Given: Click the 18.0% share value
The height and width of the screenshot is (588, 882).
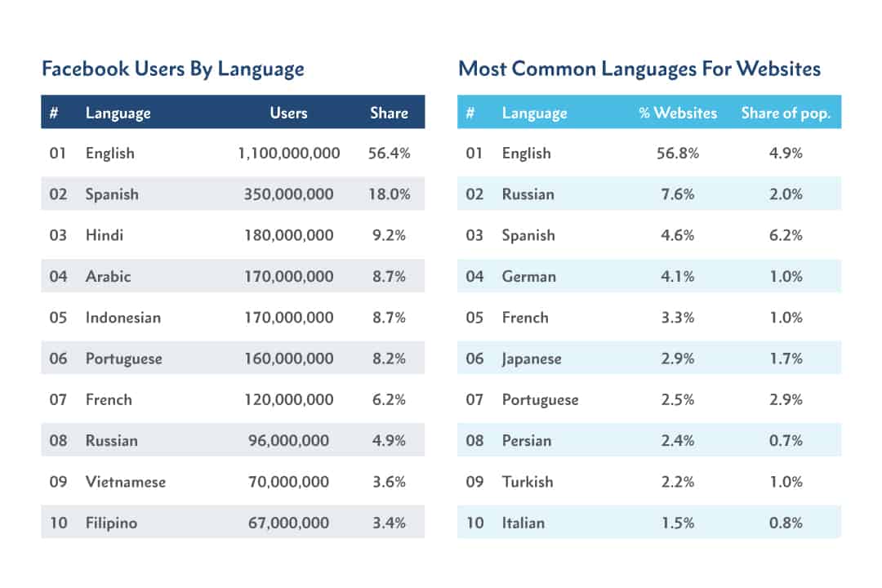Looking at the screenshot, I should point(389,194).
